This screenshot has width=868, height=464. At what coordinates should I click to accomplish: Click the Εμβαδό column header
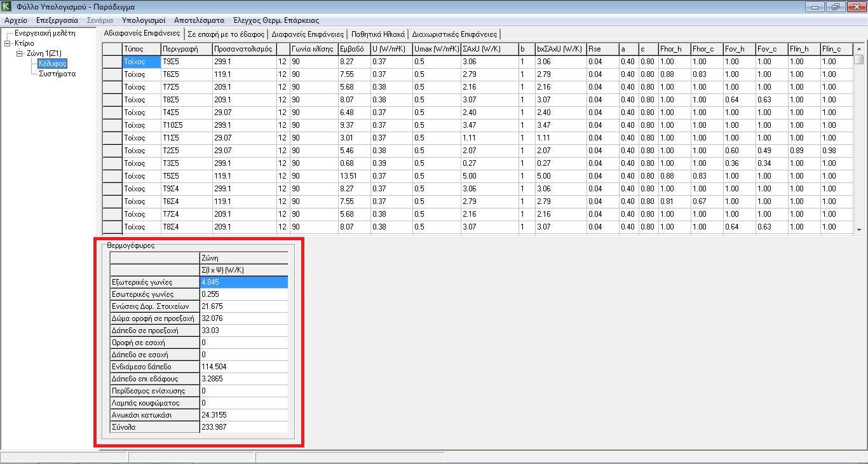pos(355,49)
